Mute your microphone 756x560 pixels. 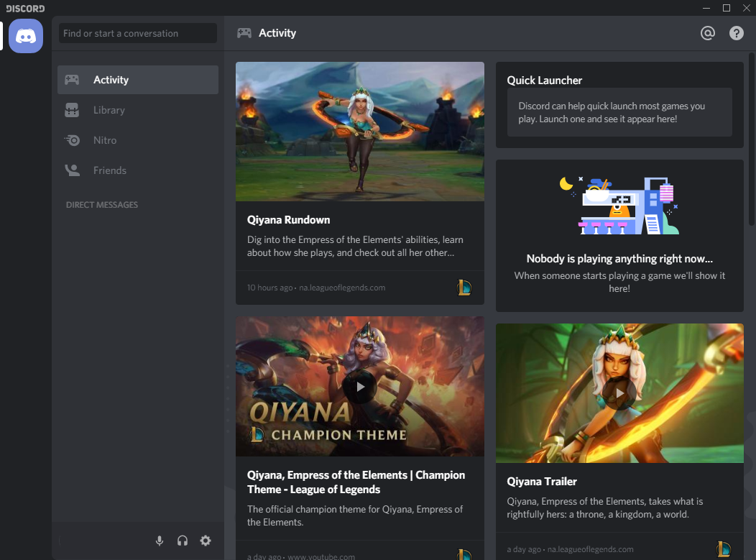click(160, 541)
